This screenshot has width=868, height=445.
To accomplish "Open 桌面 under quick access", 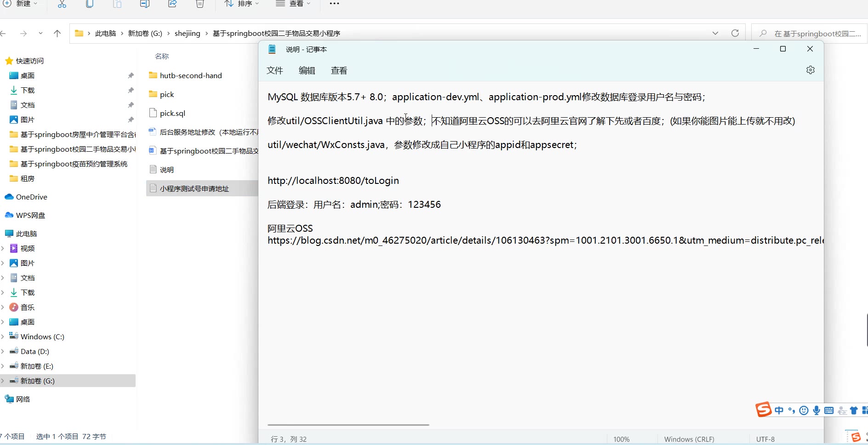I will point(28,76).
